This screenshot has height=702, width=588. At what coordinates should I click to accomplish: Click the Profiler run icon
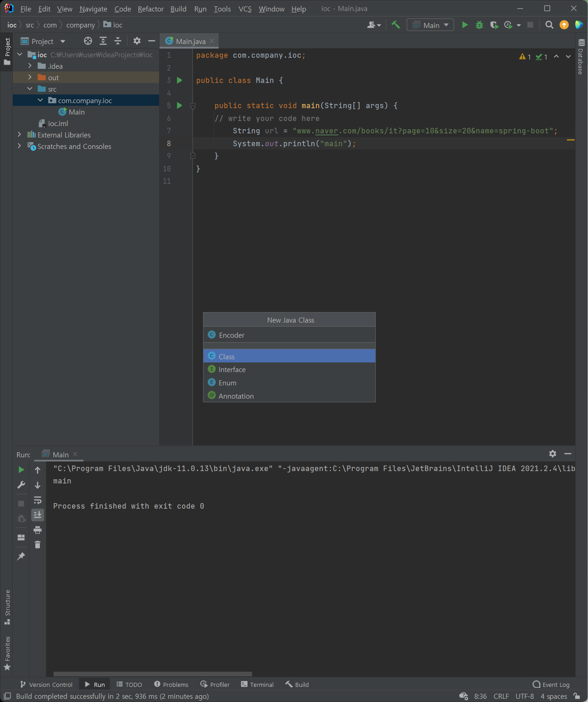point(508,25)
